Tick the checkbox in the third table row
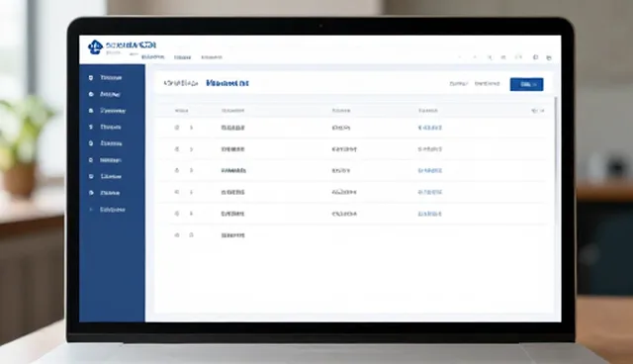The image size is (633, 364). pyautogui.click(x=177, y=170)
